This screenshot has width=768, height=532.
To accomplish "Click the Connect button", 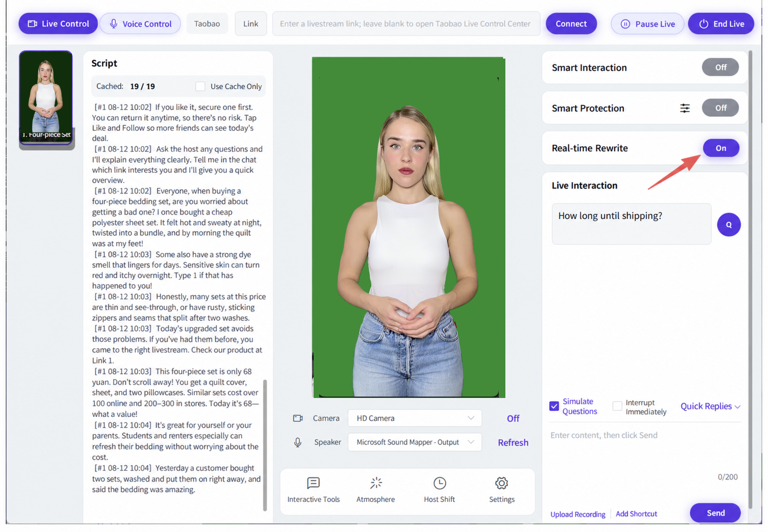I will point(571,24).
